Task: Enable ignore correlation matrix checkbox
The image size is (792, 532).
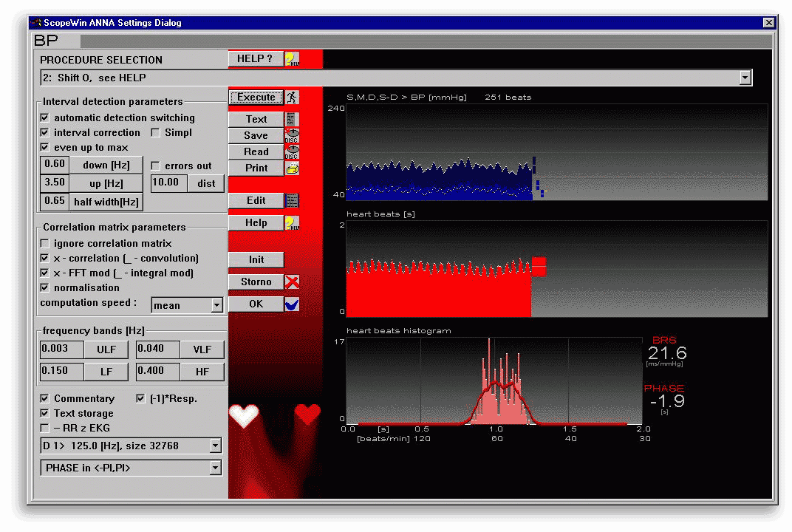Action: [45, 244]
